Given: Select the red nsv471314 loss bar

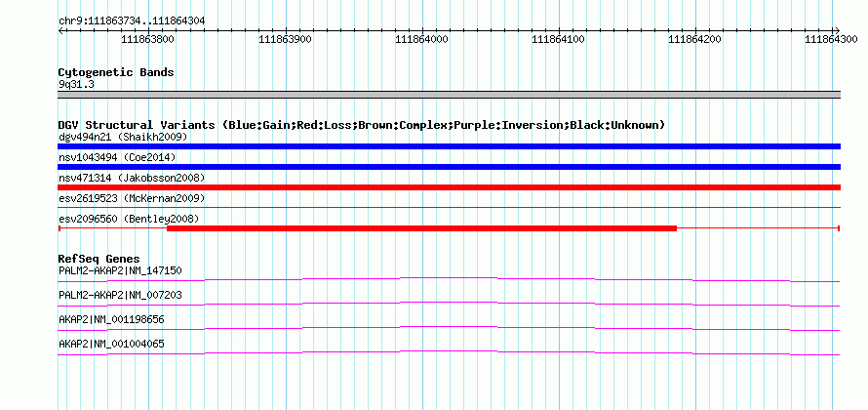Looking at the screenshot, I should tap(450, 187).
